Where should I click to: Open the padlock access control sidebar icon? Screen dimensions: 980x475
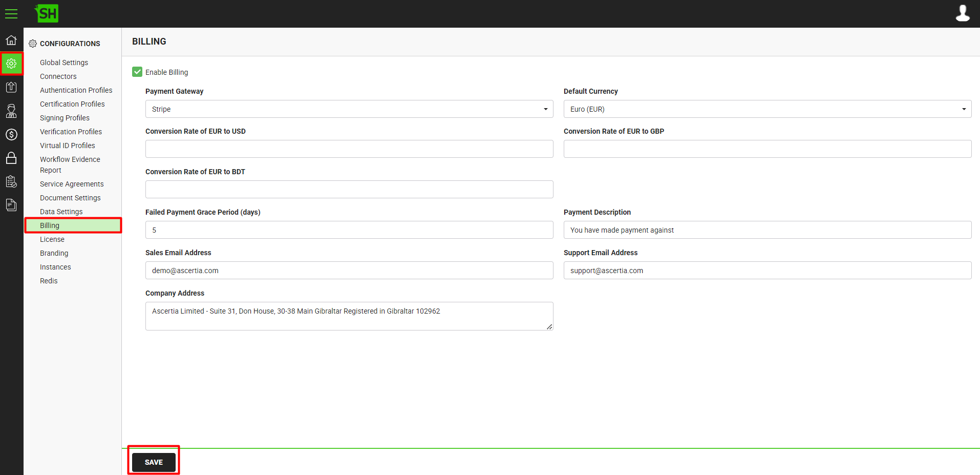pos(11,158)
